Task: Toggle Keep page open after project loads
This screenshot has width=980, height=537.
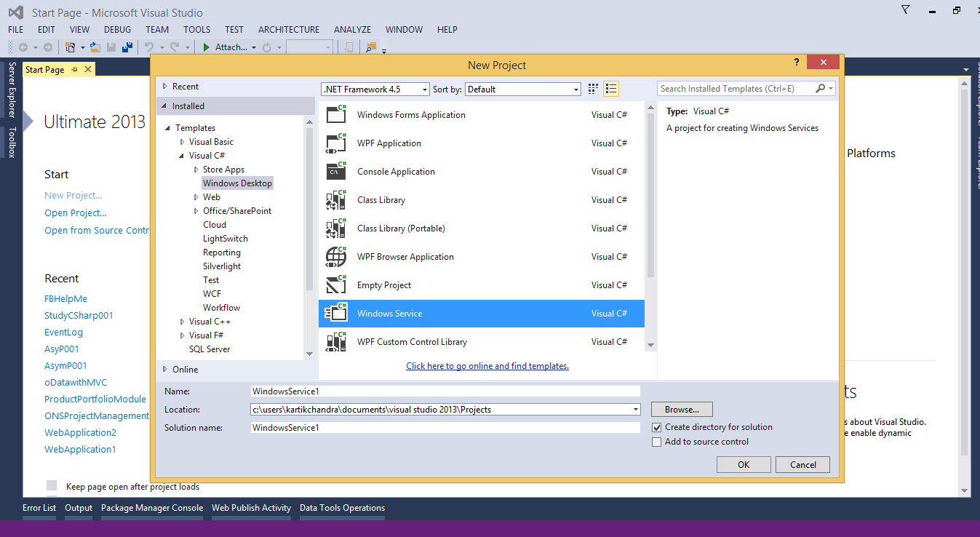Action: click(x=52, y=485)
